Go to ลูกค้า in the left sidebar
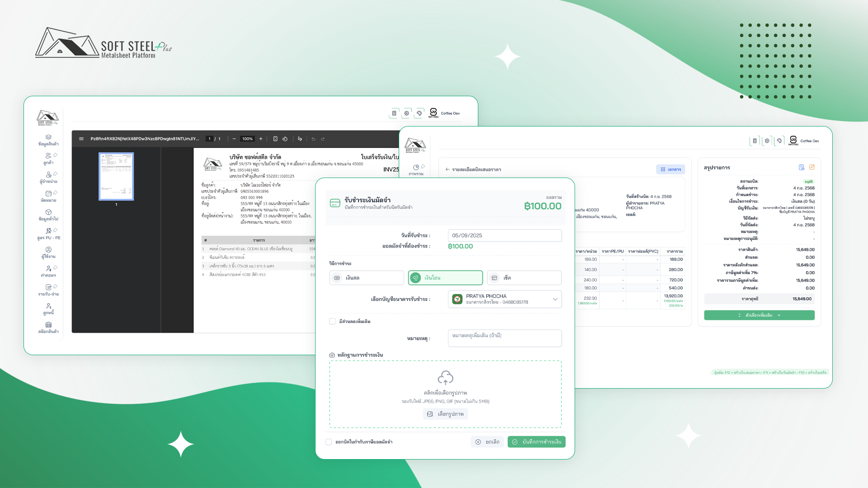This screenshot has width=868, height=488. click(48, 159)
